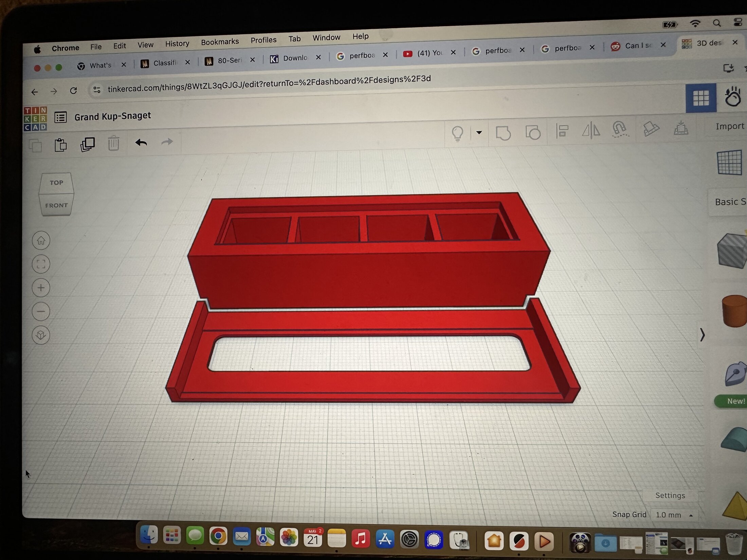Open the Bookmarks menu

point(220,42)
